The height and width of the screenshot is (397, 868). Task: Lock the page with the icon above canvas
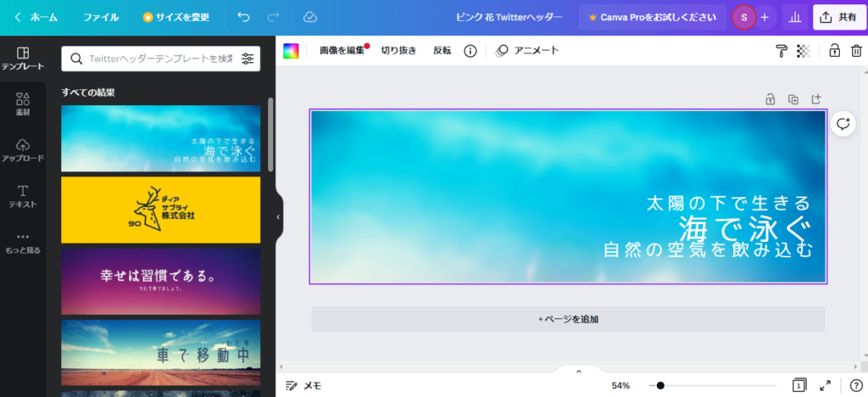pyautogui.click(x=770, y=99)
